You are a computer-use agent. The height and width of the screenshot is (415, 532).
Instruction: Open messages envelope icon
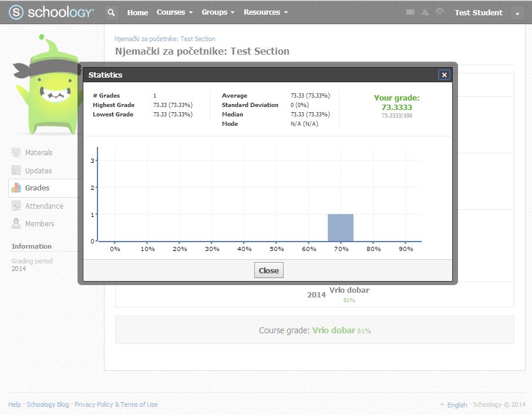[410, 12]
